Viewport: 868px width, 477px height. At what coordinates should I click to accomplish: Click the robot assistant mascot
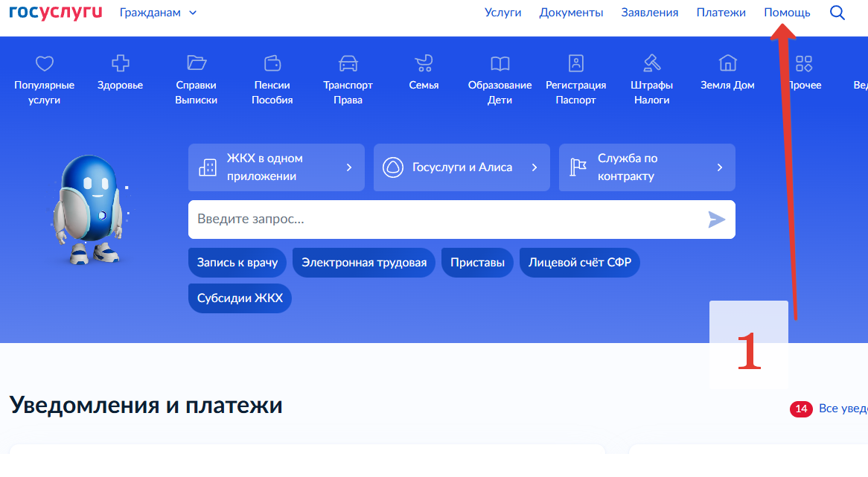click(x=89, y=209)
